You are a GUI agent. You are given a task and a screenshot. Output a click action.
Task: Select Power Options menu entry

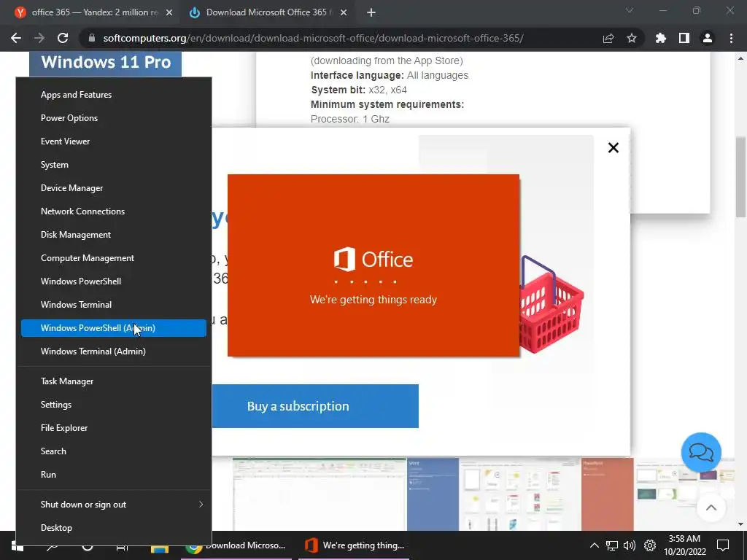(x=113, y=118)
